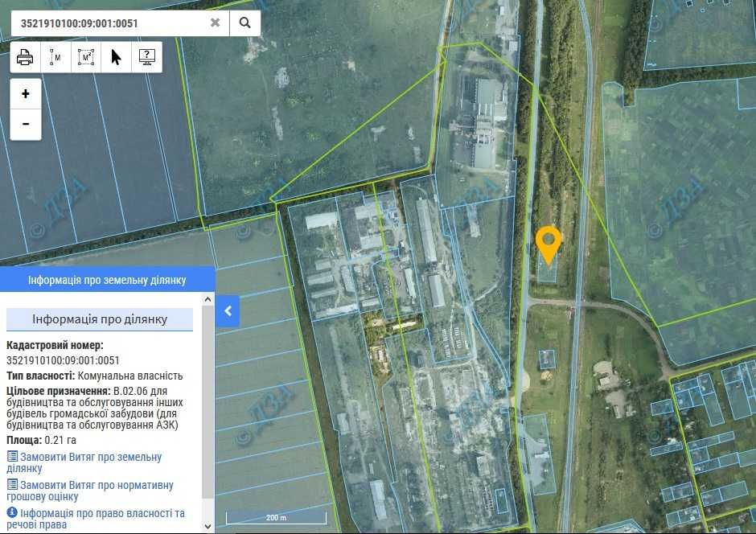Image resolution: width=756 pixels, height=534 pixels.
Task: Activate the pointer selection tool
Action: point(116,57)
